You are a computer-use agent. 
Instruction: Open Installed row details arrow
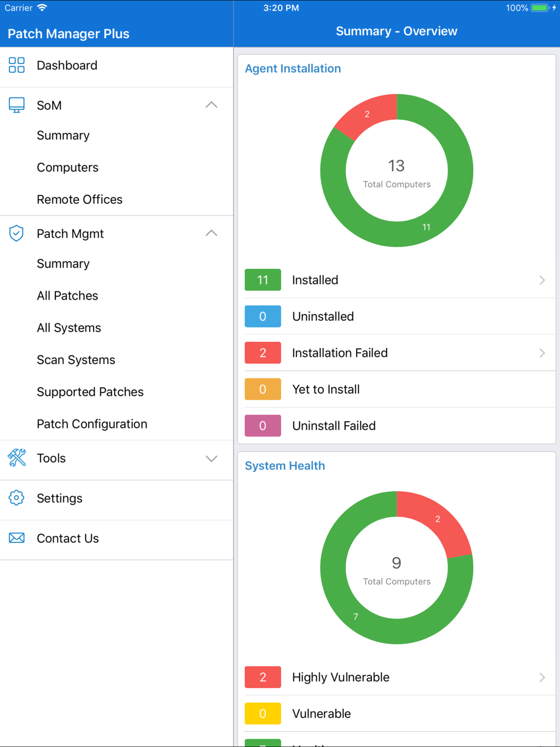click(x=542, y=280)
